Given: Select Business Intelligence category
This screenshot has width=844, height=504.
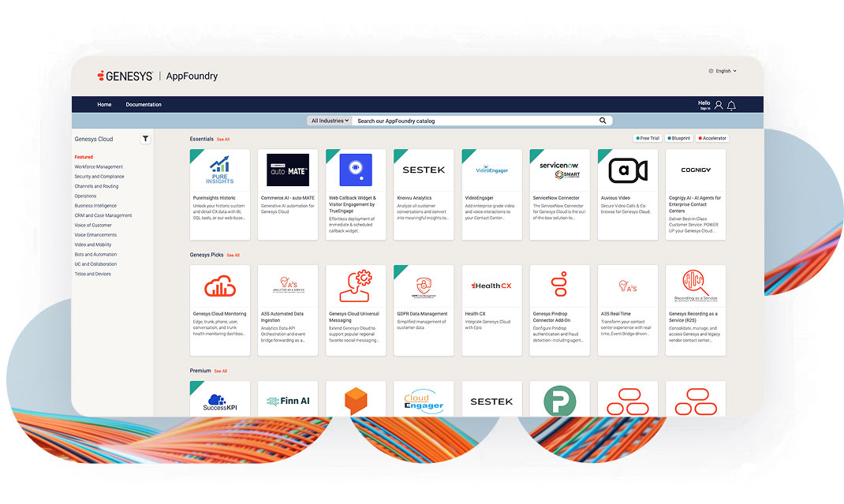Looking at the screenshot, I should point(95,206).
